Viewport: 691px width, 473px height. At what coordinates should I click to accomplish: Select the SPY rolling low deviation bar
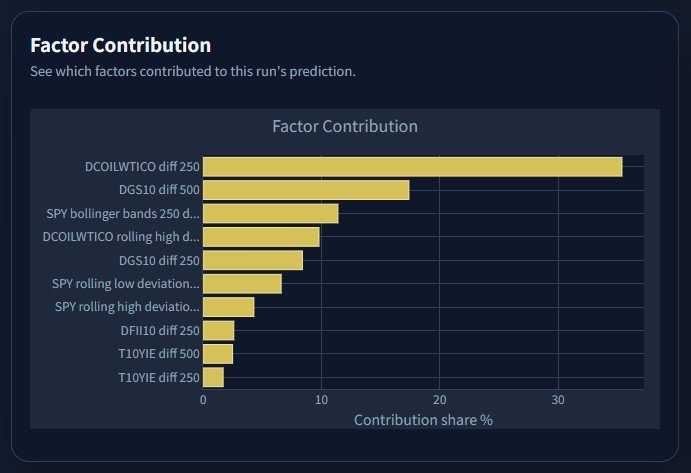click(x=242, y=284)
